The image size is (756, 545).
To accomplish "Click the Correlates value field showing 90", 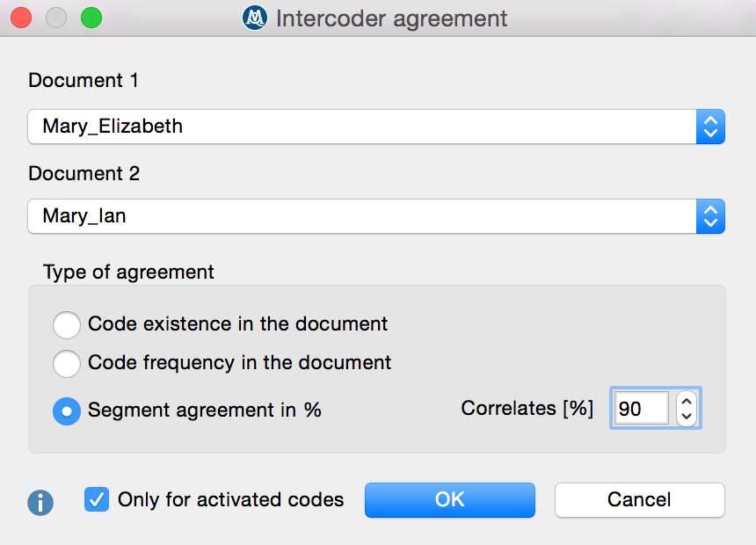I will coord(640,409).
